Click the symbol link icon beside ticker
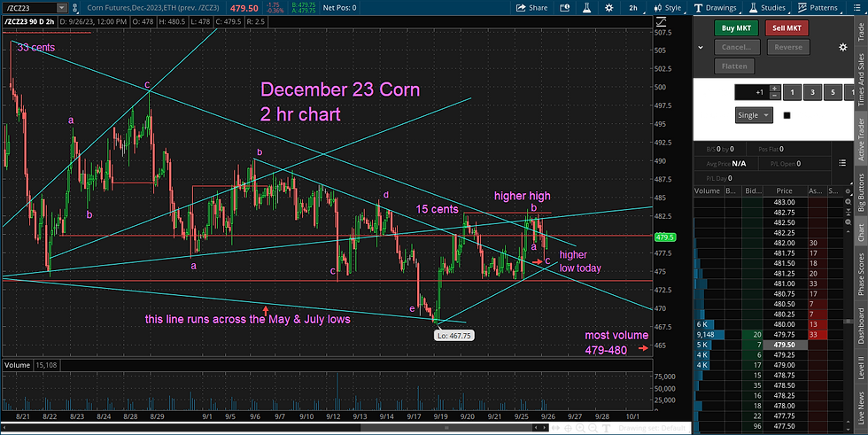The height and width of the screenshot is (435, 868). click(74, 8)
